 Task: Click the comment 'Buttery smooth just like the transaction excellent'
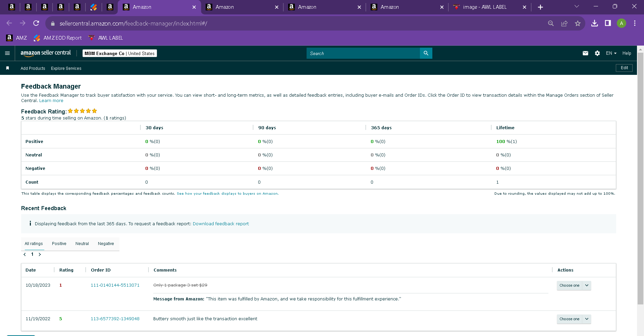pos(205,319)
